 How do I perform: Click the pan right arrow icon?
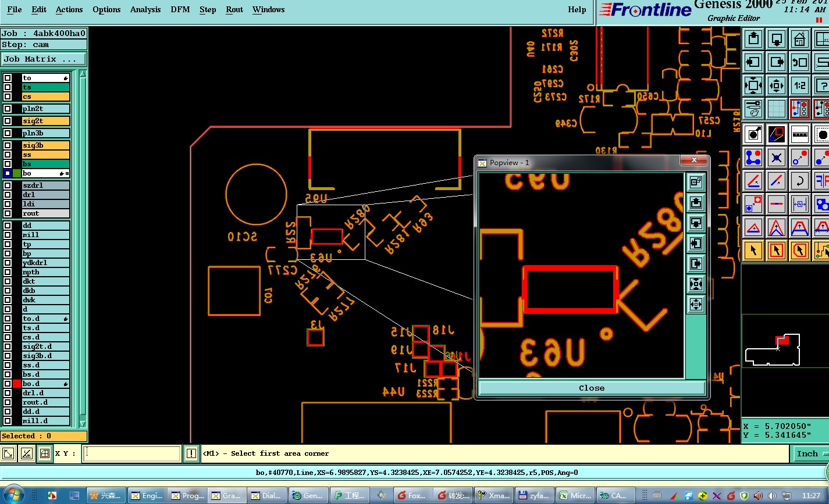pyautogui.click(x=777, y=62)
